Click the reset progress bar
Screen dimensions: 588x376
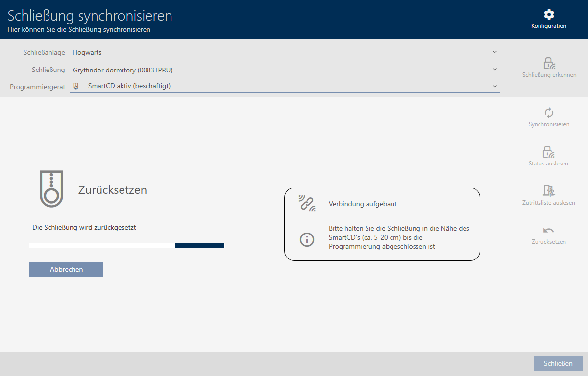pos(126,245)
